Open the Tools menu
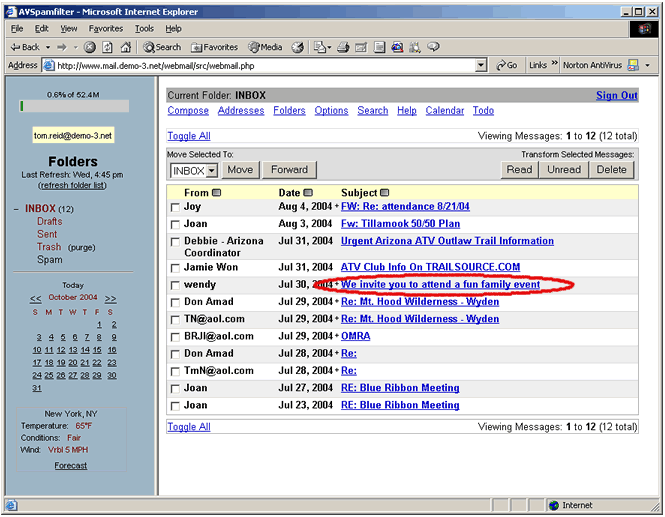The width and height of the screenshot is (665, 517). [x=144, y=29]
